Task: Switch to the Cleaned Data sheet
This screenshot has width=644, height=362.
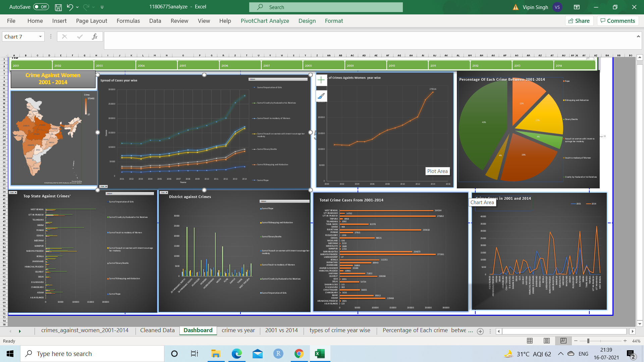Action: coord(157,330)
